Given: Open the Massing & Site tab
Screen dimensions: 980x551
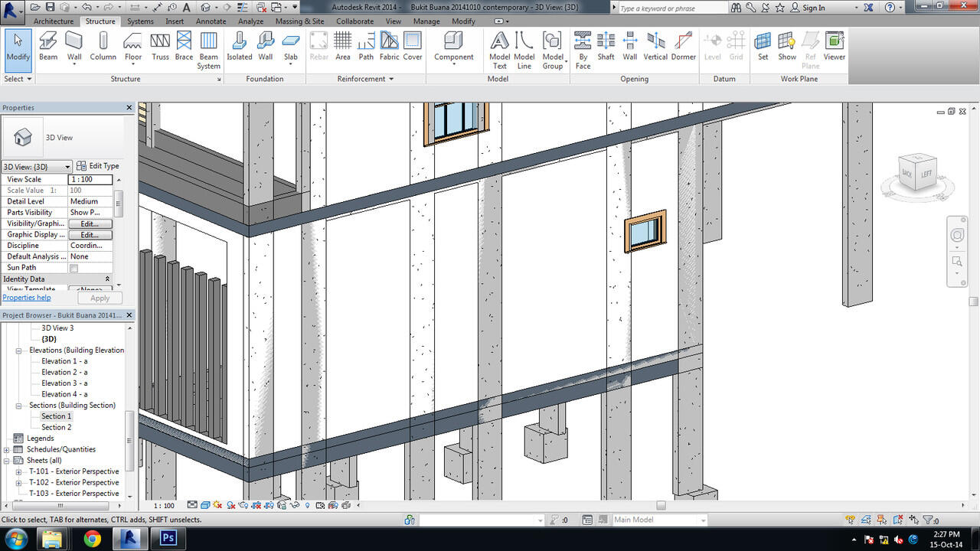Looking at the screenshot, I should pyautogui.click(x=299, y=21).
